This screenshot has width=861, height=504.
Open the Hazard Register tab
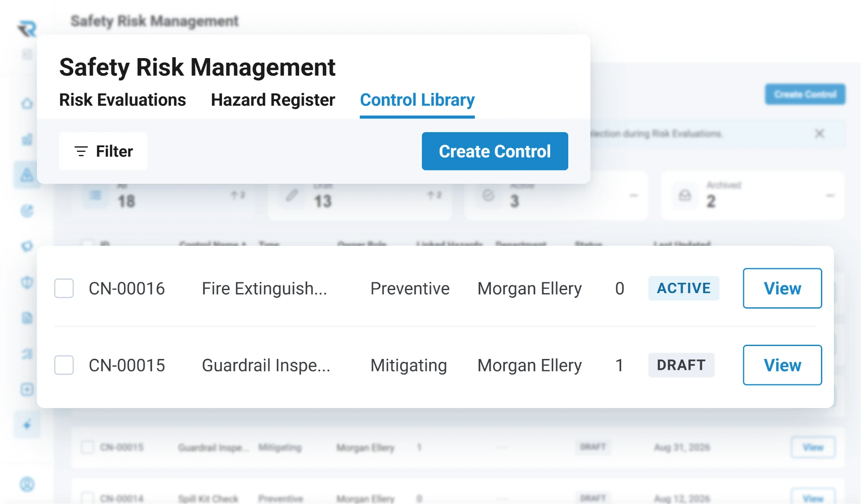[x=273, y=100]
